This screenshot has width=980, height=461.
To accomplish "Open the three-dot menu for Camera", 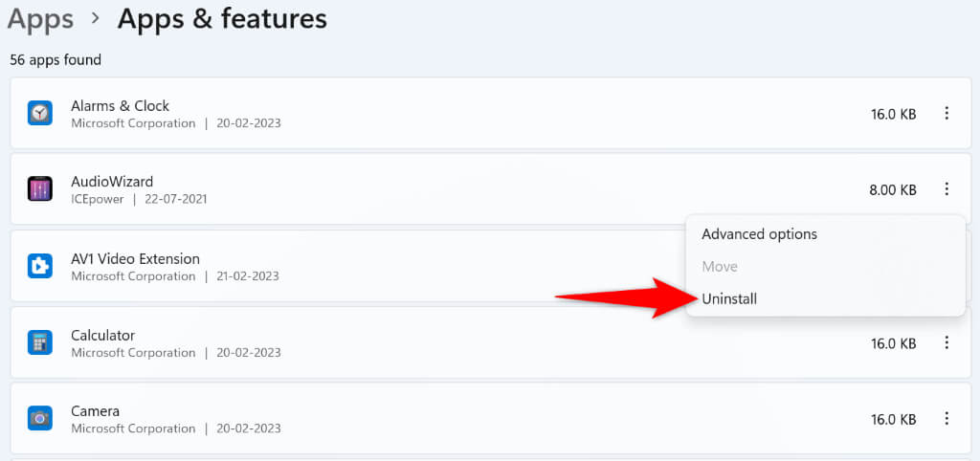I will tap(947, 418).
